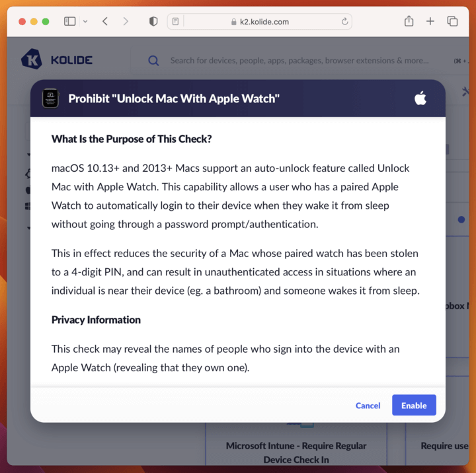Show the tab overview icon
Viewport: 476px width, 473px height.
(x=452, y=21)
